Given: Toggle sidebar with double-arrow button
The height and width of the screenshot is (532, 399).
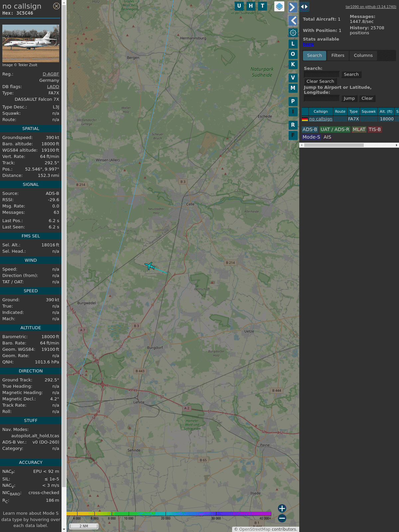Looking at the screenshot, I should point(304,7).
